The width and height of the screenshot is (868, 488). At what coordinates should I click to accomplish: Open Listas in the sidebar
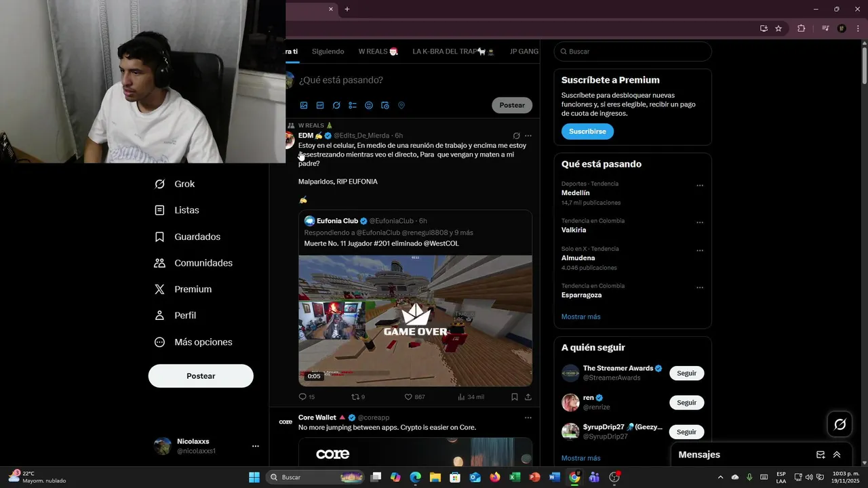click(x=177, y=210)
